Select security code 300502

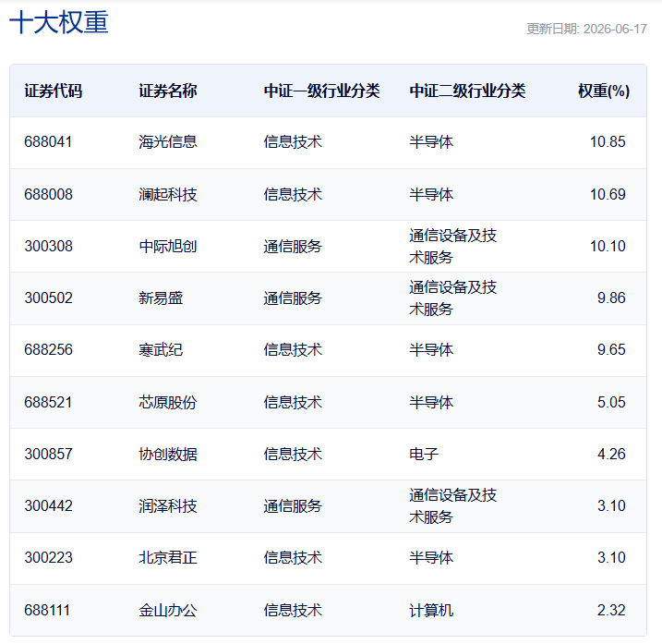(48, 298)
